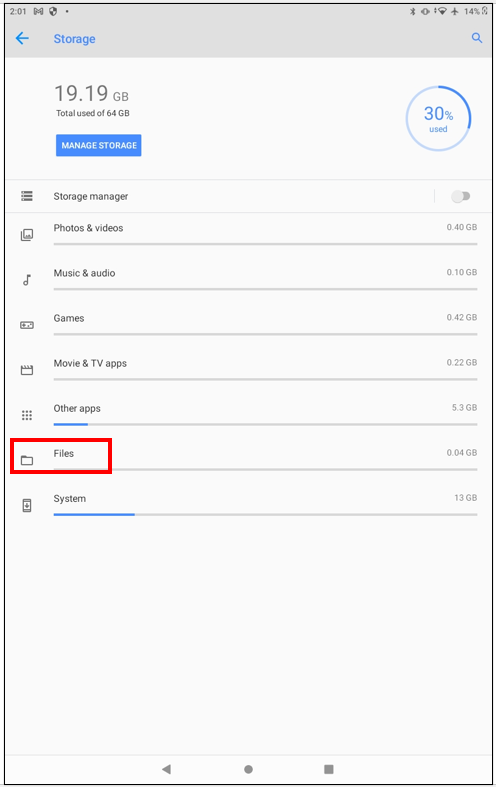Tap the Android back navigation triangle

pyautogui.click(x=167, y=769)
